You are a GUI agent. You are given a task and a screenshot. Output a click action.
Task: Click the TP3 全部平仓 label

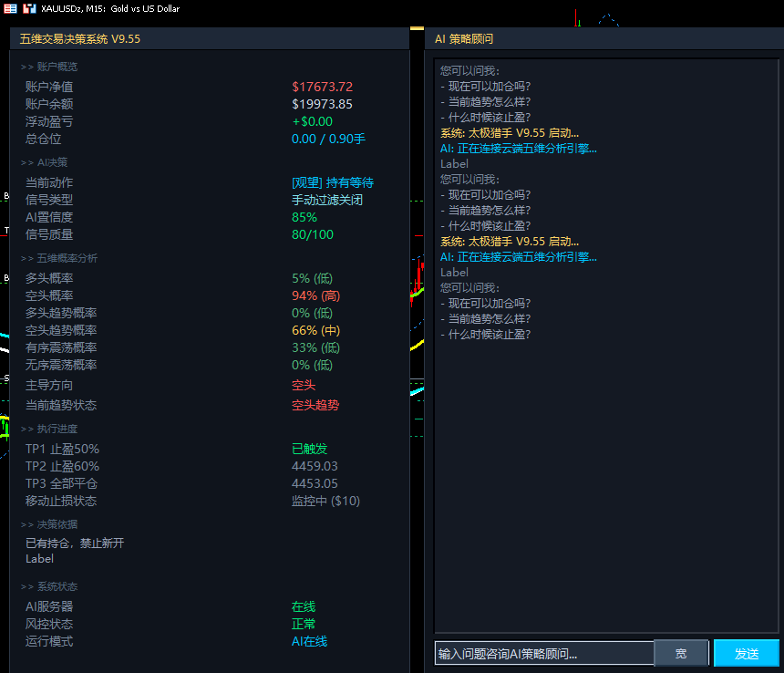tap(61, 483)
